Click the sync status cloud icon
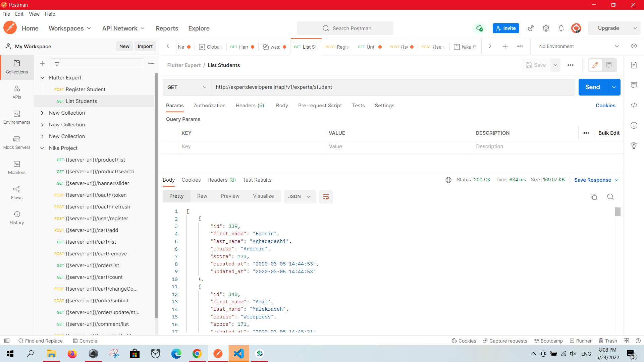 pos(479,28)
